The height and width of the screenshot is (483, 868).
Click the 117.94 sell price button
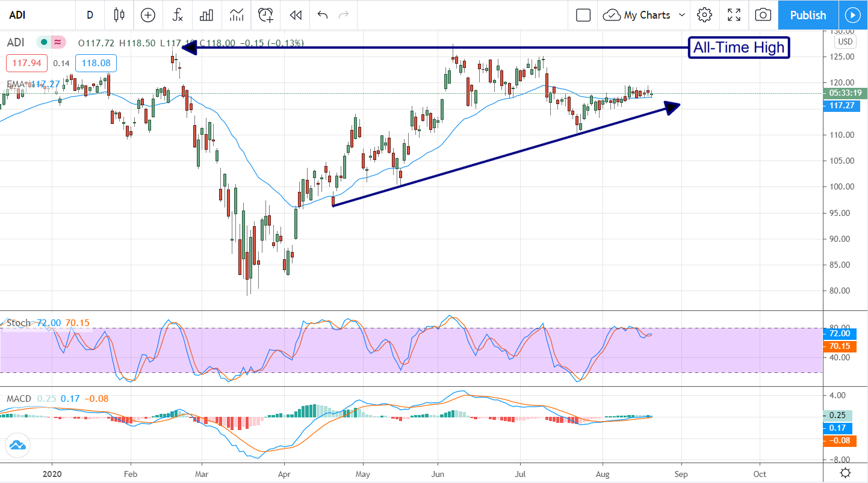point(27,63)
